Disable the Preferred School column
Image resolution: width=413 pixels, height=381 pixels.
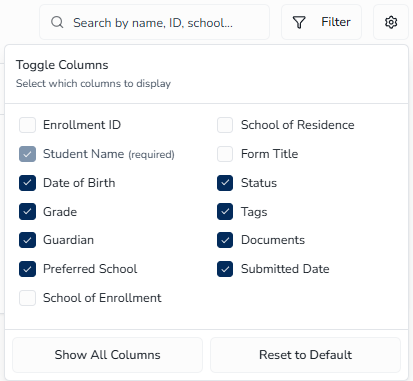[x=27, y=269]
